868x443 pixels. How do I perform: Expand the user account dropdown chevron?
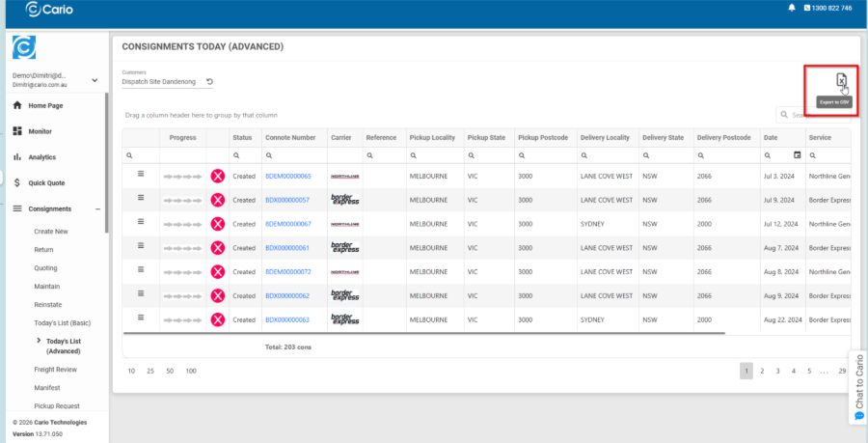pos(95,80)
